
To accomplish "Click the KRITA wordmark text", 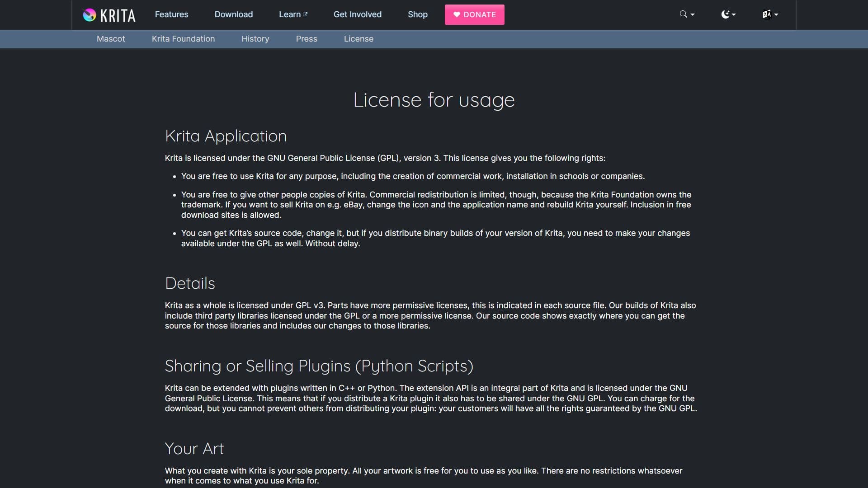I will click(x=118, y=15).
